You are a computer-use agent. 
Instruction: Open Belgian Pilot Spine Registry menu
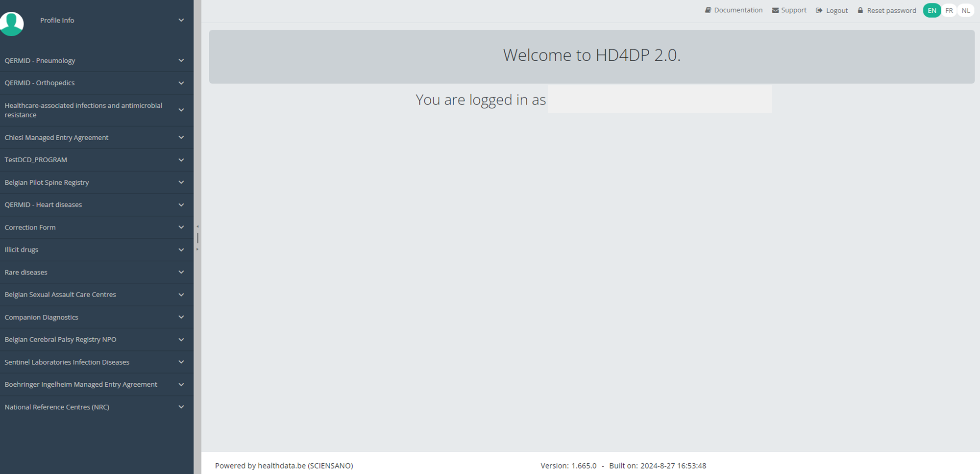click(47, 182)
